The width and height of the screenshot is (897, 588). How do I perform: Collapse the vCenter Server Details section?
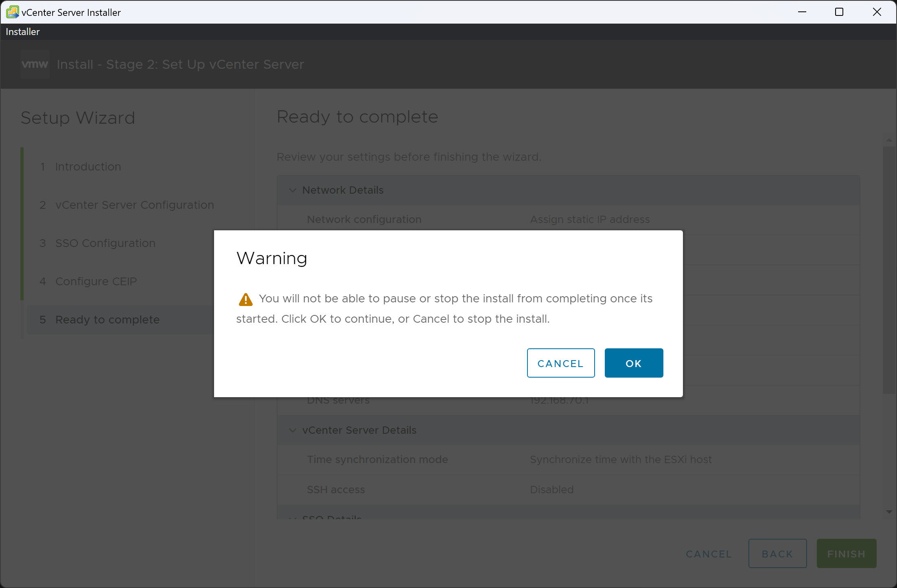coord(292,430)
